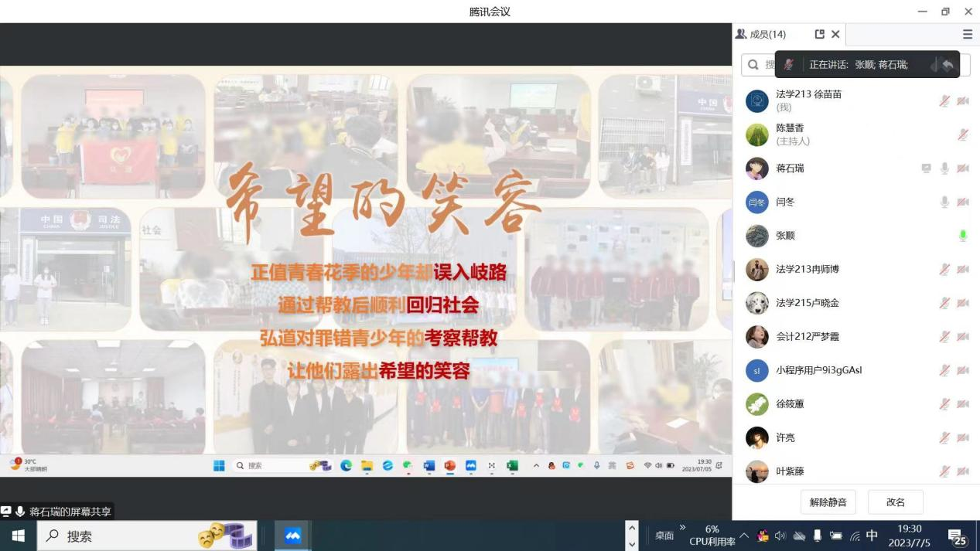Toggle microphone for 法学213 徐苗苗
This screenshot has height=551, width=980.
[944, 100]
